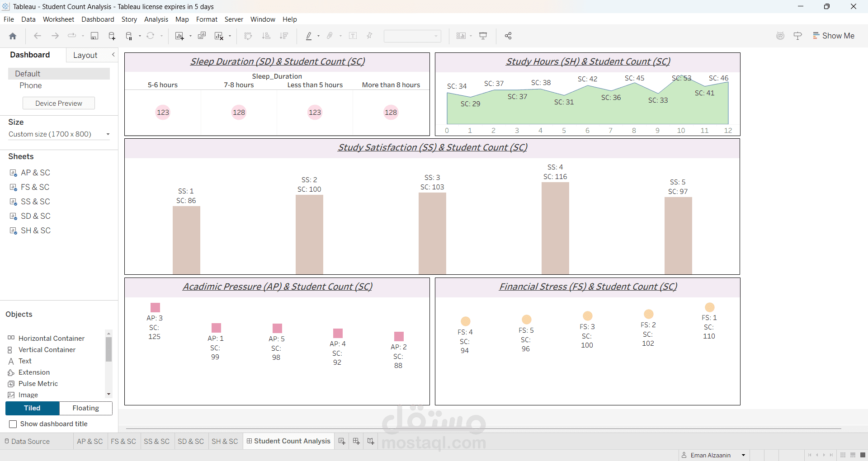Click the New Story tab icon
868x461 pixels.
pyautogui.click(x=371, y=441)
